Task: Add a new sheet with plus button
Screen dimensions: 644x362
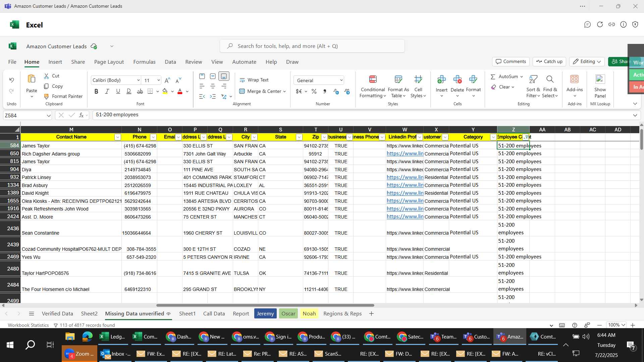Action: point(371,314)
